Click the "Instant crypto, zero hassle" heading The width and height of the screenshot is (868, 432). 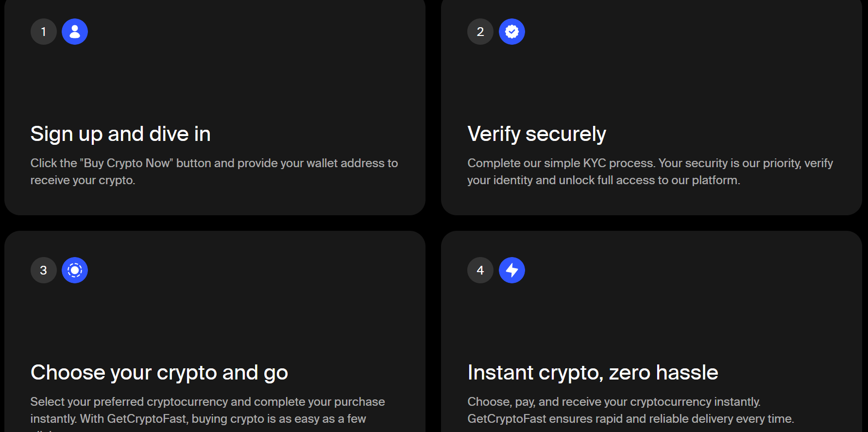click(593, 373)
